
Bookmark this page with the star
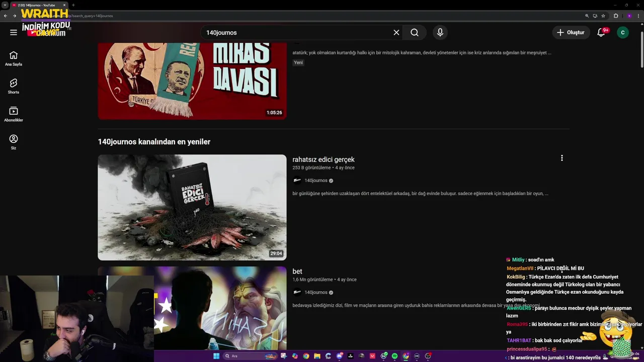(x=603, y=16)
